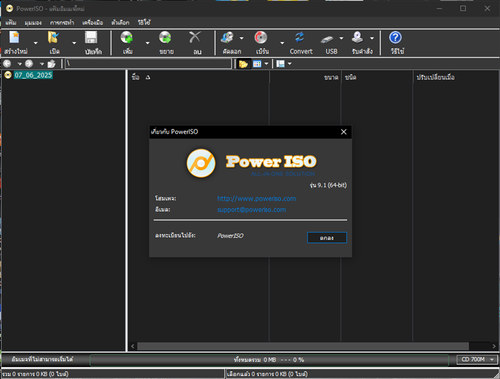This screenshot has width=500, height=379.
Task: Open the http://www.poweriso.com link
Action: 257,199
